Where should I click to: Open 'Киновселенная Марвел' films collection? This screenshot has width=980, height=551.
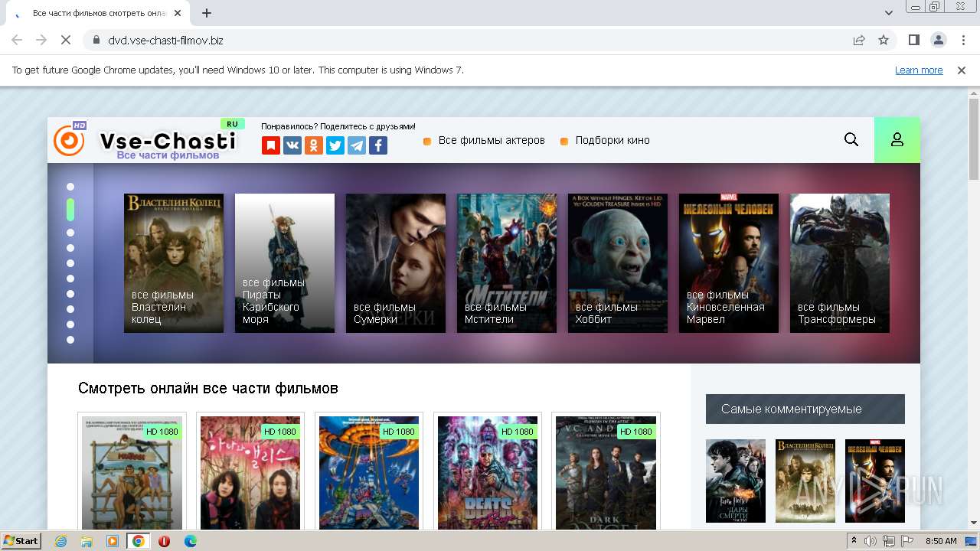729,263
